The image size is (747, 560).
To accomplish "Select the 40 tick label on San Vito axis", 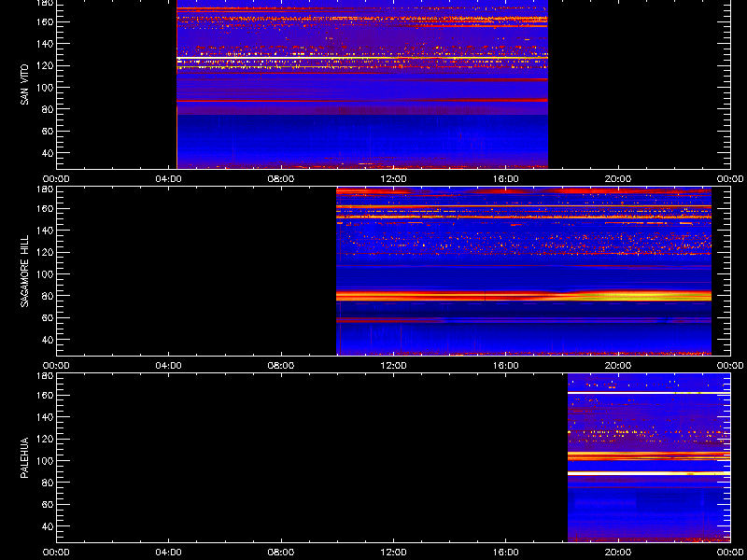I will click(46, 153).
